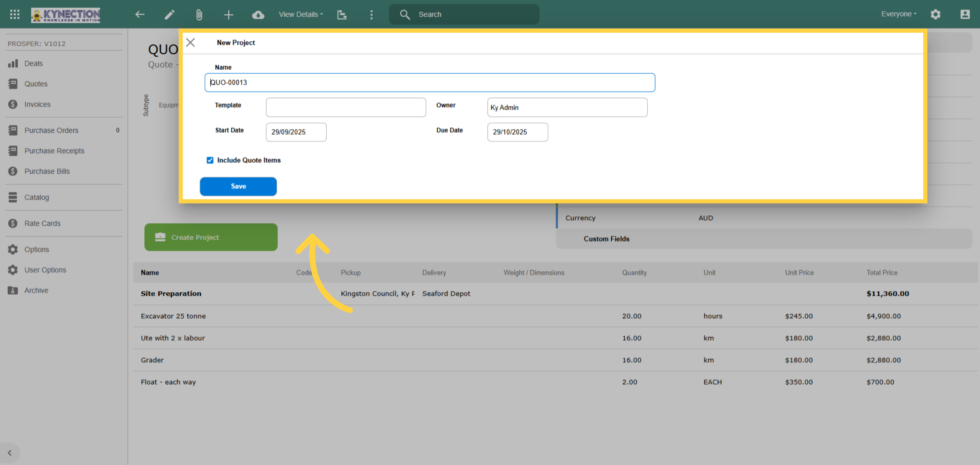Screen dimensions: 980x465
Task: Click the plus add icon in toolbar
Action: [229, 15]
